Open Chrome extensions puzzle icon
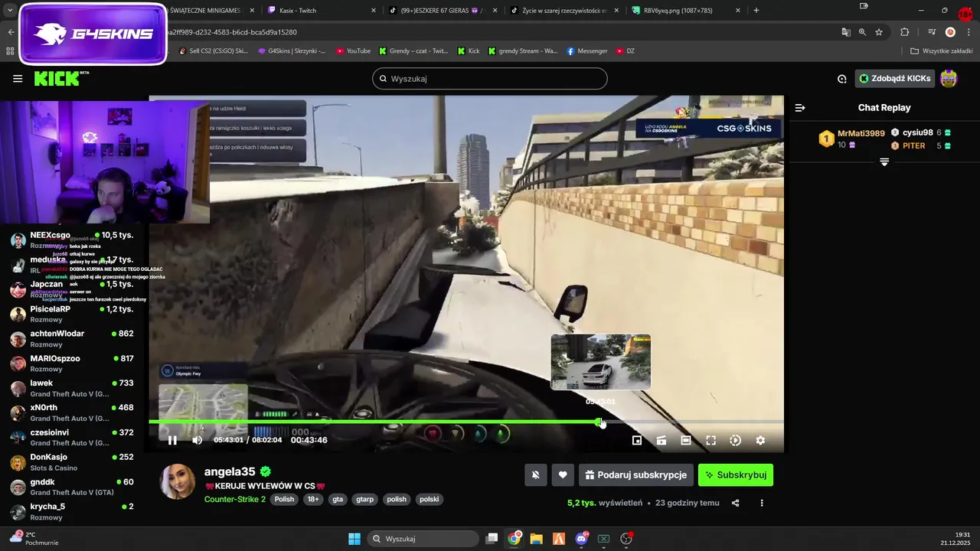 coord(905,32)
